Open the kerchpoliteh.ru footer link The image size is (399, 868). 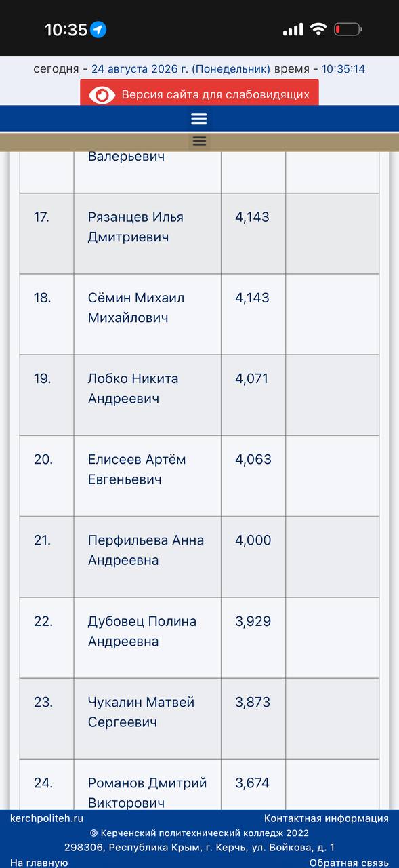point(47,818)
